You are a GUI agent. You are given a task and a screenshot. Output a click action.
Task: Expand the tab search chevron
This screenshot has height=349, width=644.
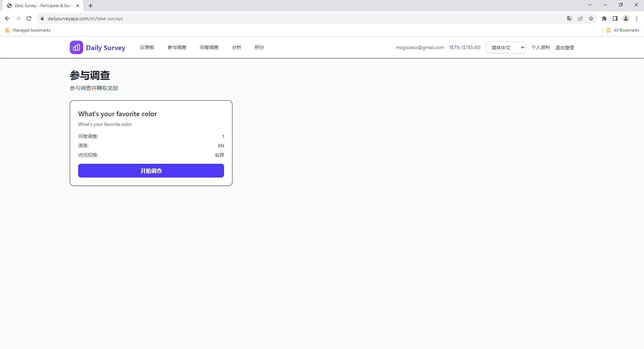pyautogui.click(x=590, y=5)
